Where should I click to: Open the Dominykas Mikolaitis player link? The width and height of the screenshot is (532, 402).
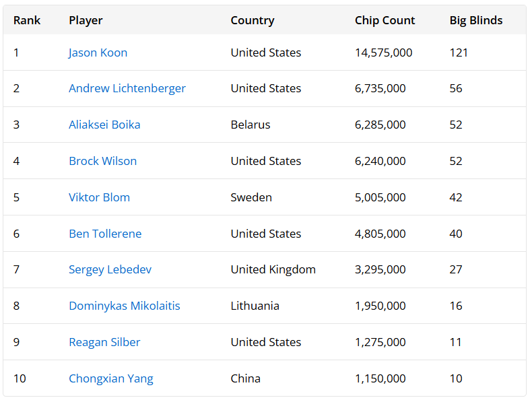tap(125, 306)
